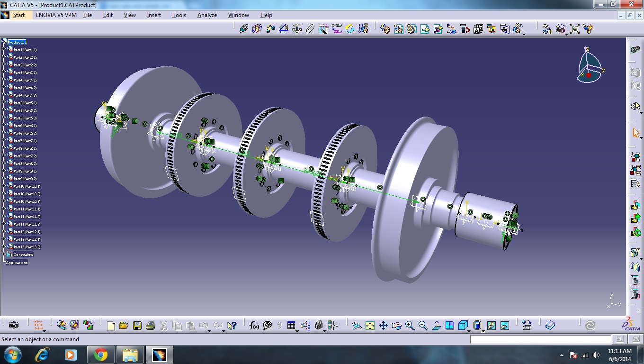The height and width of the screenshot is (364, 644).
Task: Select Part7 (Part7.2) in tree
Action: coord(25,156)
